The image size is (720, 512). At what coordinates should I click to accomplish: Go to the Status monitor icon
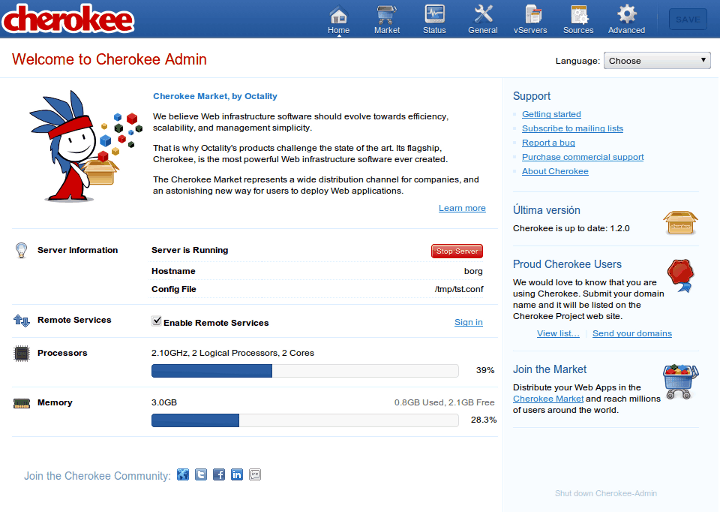(x=434, y=15)
